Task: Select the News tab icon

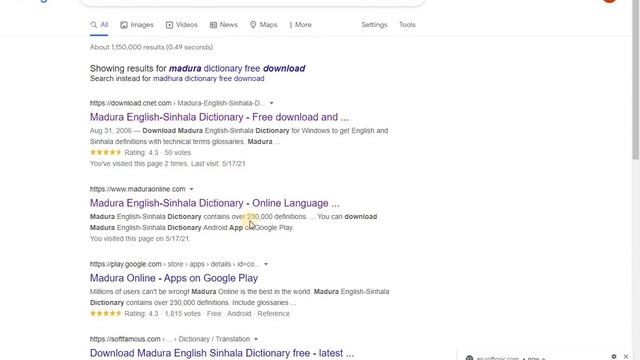Action: (x=213, y=25)
